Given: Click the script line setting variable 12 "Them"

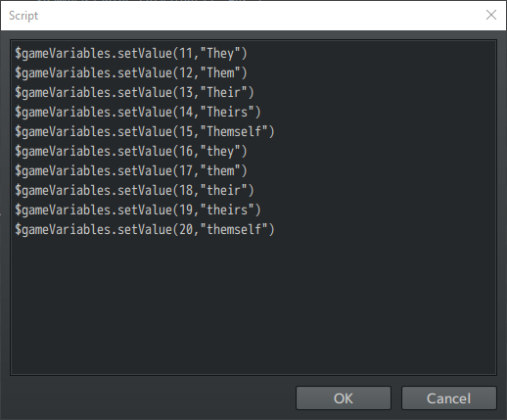Looking at the screenshot, I should pyautogui.click(x=131, y=72).
